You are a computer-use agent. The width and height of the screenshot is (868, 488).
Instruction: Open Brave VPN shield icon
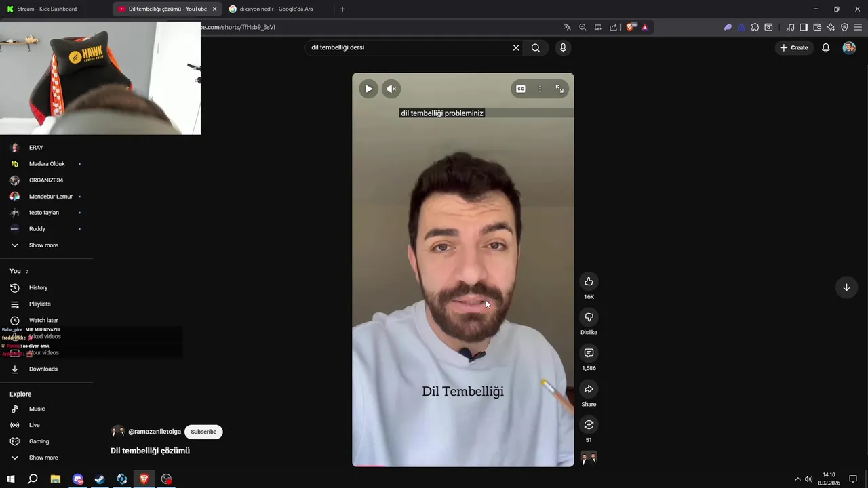click(844, 27)
